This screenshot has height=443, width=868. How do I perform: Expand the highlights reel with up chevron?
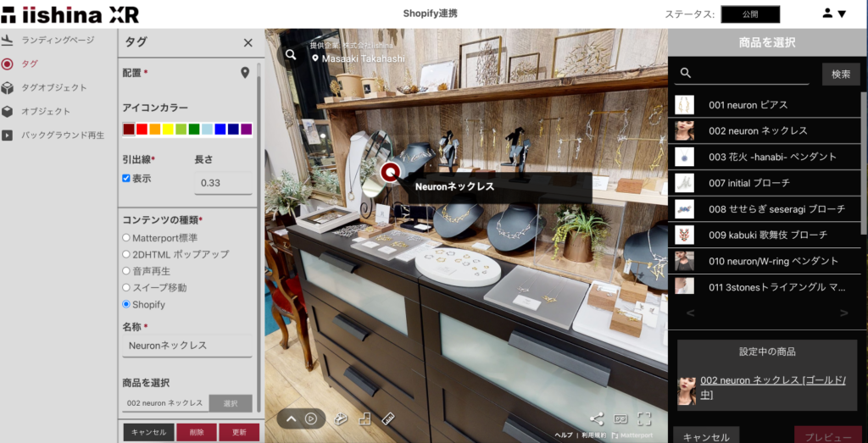pos(291,418)
